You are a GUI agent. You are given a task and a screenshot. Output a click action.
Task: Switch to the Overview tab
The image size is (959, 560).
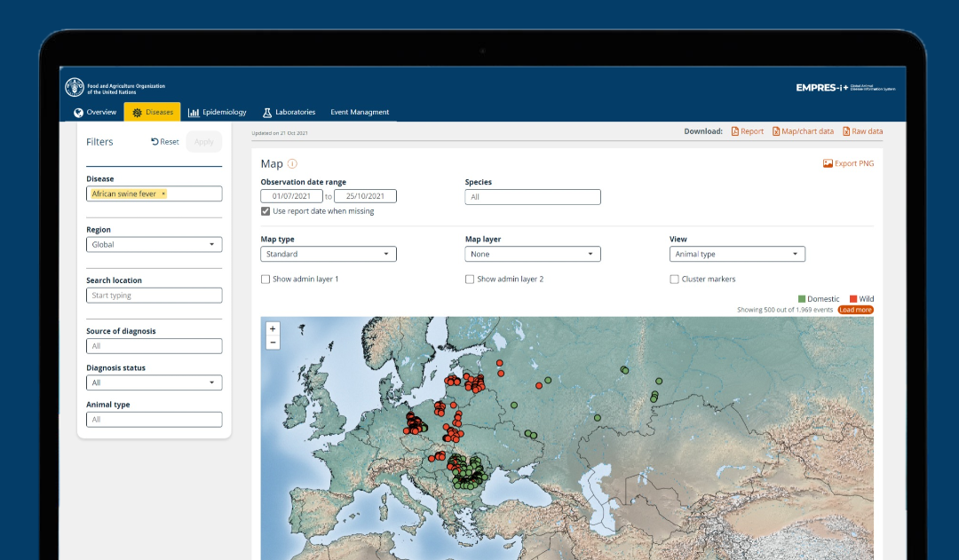95,113
